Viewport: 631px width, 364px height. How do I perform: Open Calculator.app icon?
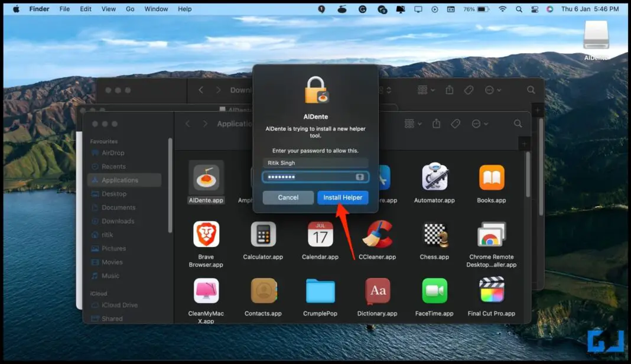tap(263, 235)
